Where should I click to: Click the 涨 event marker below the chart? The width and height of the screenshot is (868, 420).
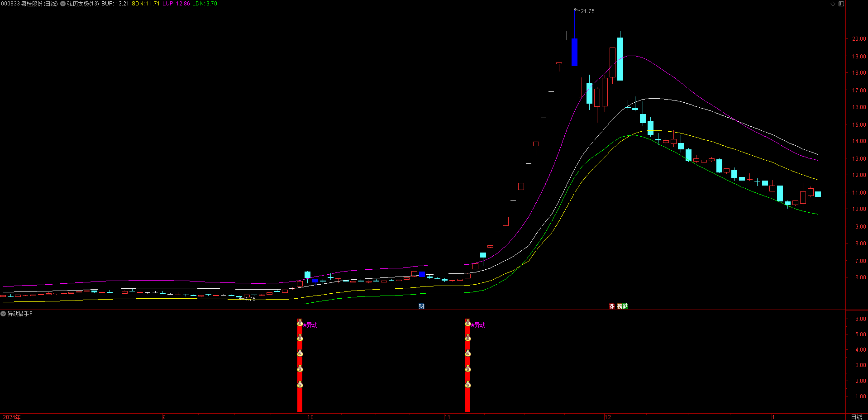pos(612,306)
